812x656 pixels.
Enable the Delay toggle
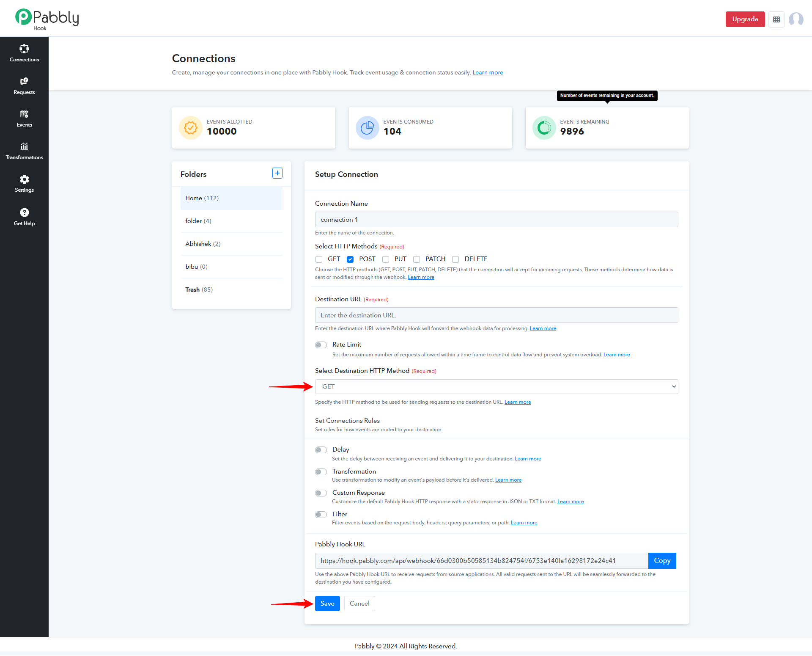pyautogui.click(x=321, y=450)
